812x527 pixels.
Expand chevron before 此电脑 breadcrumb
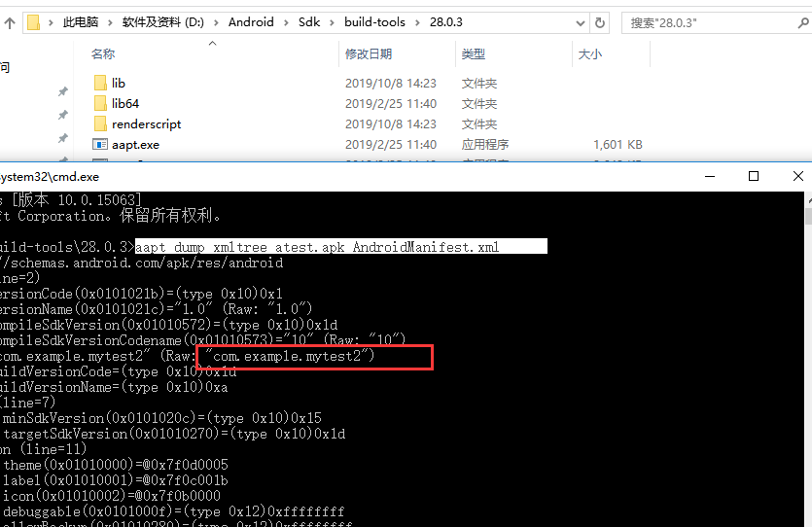51,22
